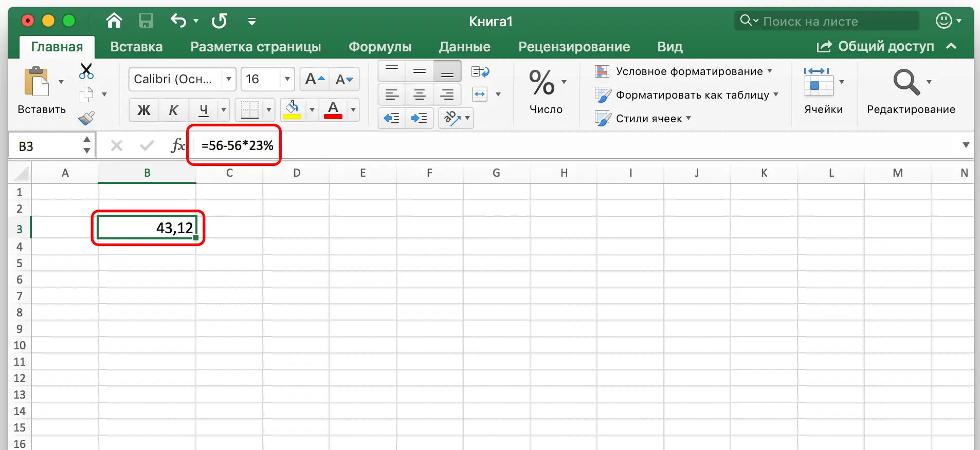The width and height of the screenshot is (980, 450).
Task: Open the Ячейки cells menu
Action: click(x=824, y=90)
